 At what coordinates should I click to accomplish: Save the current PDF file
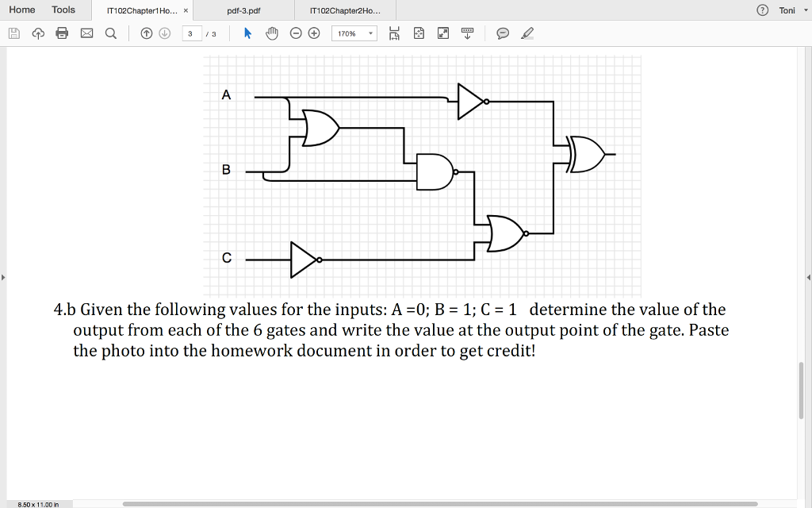pos(13,33)
